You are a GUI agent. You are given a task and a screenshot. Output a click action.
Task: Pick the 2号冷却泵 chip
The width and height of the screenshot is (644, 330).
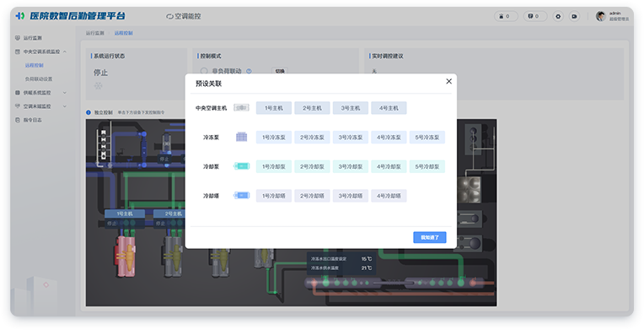[x=312, y=166]
